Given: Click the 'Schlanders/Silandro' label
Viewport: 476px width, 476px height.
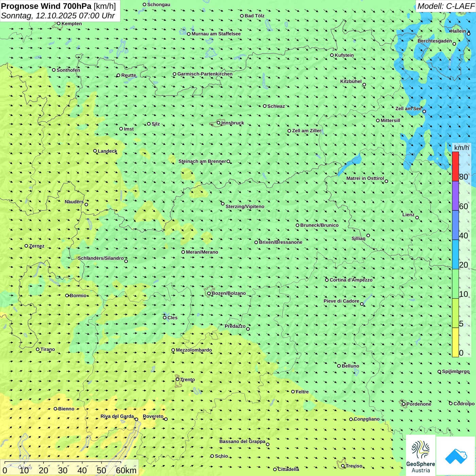Looking at the screenshot, I should (x=101, y=258).
